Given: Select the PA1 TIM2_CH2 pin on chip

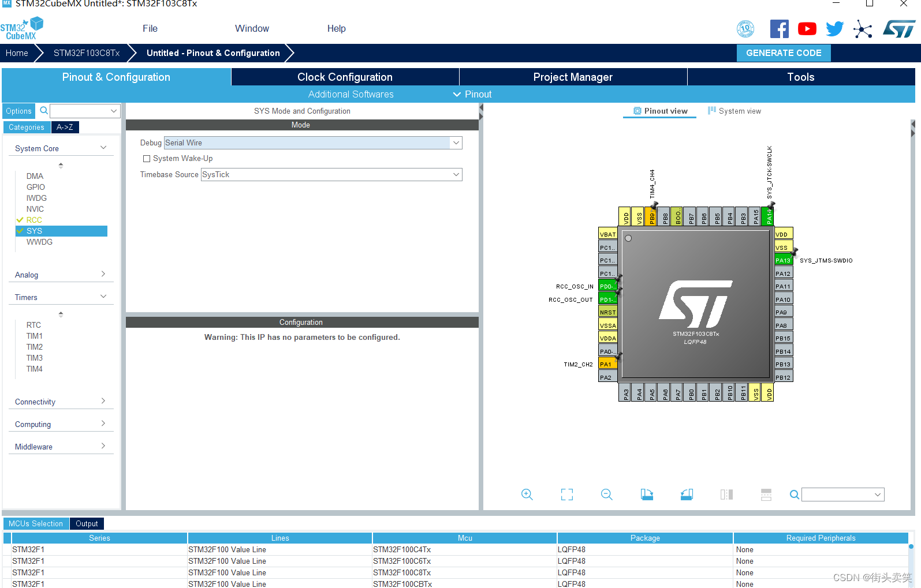Looking at the screenshot, I should click(x=608, y=364).
